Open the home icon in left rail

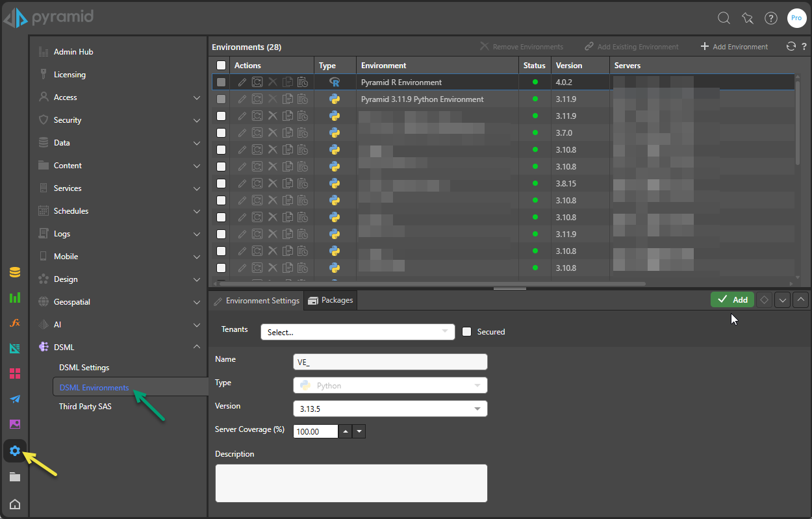coord(15,503)
